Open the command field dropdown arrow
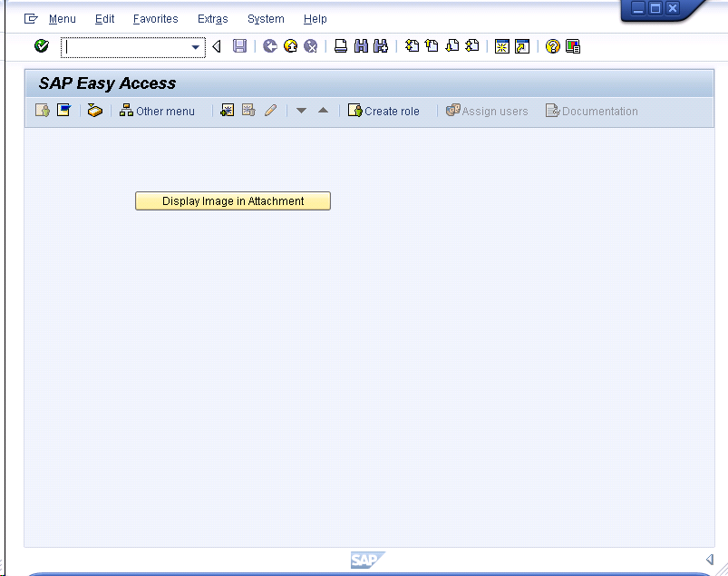The height and width of the screenshot is (576, 728). coord(196,47)
